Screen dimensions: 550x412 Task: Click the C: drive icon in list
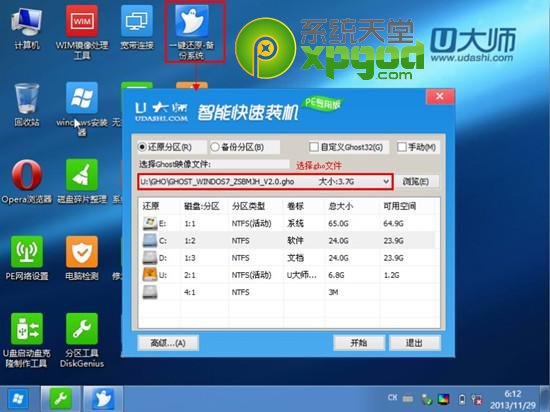coord(150,241)
